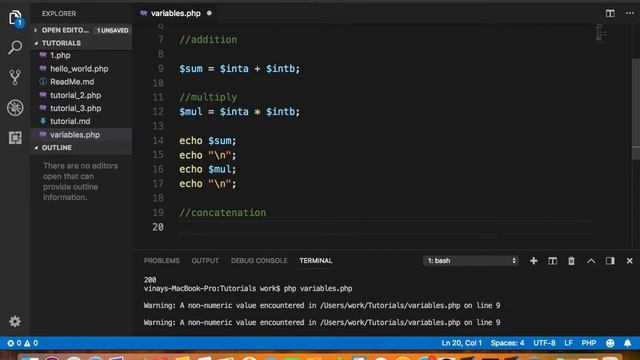640x360 pixels.
Task: Switch to the Debug Console tab
Action: pyautogui.click(x=259, y=261)
